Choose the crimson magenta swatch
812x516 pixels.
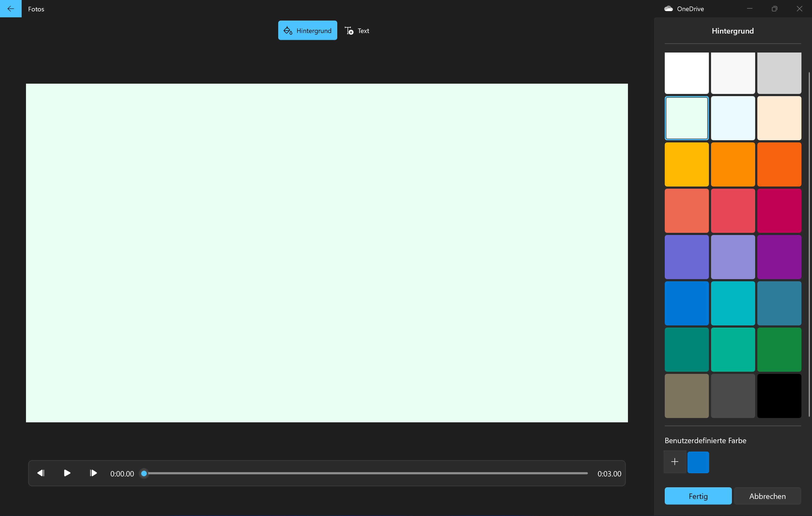[779, 210]
